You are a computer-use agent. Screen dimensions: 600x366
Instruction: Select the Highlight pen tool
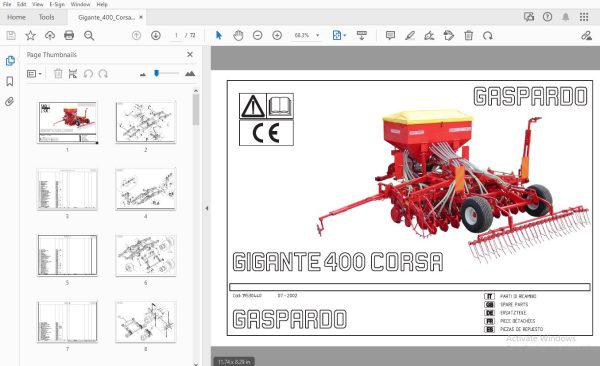click(x=410, y=36)
